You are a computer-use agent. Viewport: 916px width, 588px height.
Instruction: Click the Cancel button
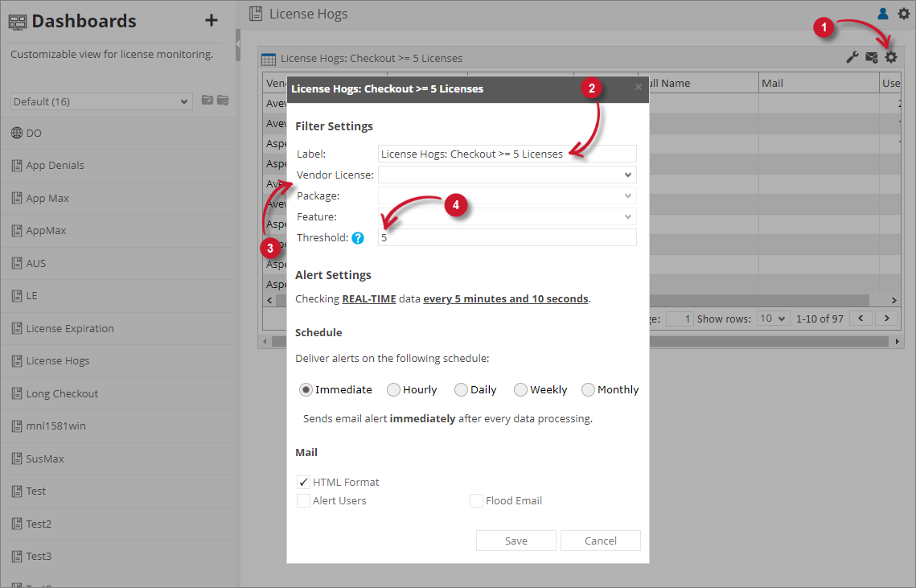click(601, 541)
